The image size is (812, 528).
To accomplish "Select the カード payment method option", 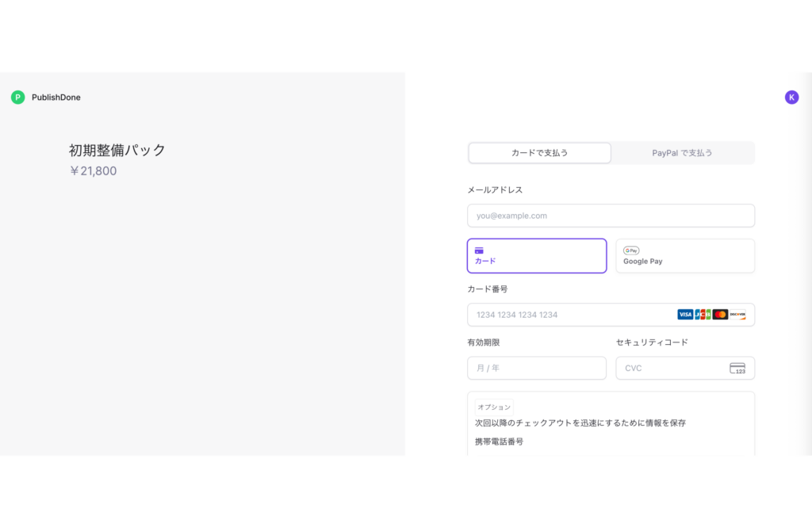I will point(537,256).
